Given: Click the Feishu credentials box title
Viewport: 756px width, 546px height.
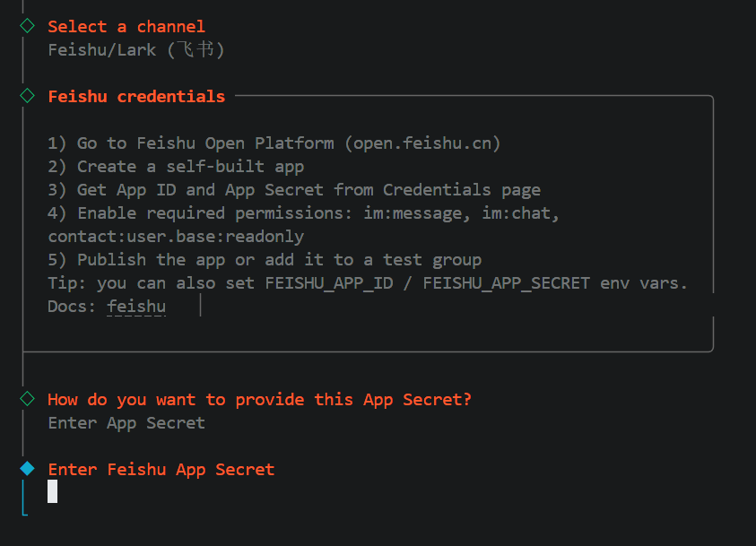Looking at the screenshot, I should coord(136,97).
